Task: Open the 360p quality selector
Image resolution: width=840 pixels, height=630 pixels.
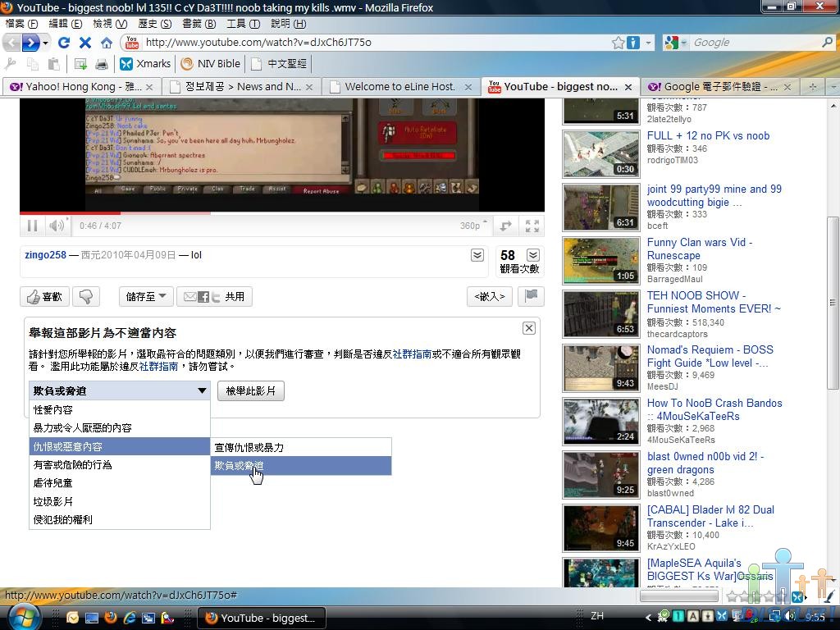Action: [x=473, y=226]
